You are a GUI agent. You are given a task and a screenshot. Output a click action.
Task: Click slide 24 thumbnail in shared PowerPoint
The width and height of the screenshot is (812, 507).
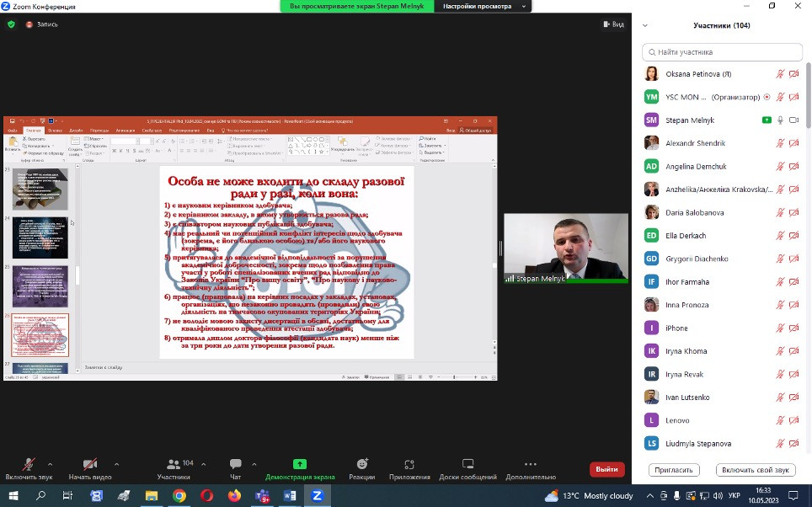[40, 237]
